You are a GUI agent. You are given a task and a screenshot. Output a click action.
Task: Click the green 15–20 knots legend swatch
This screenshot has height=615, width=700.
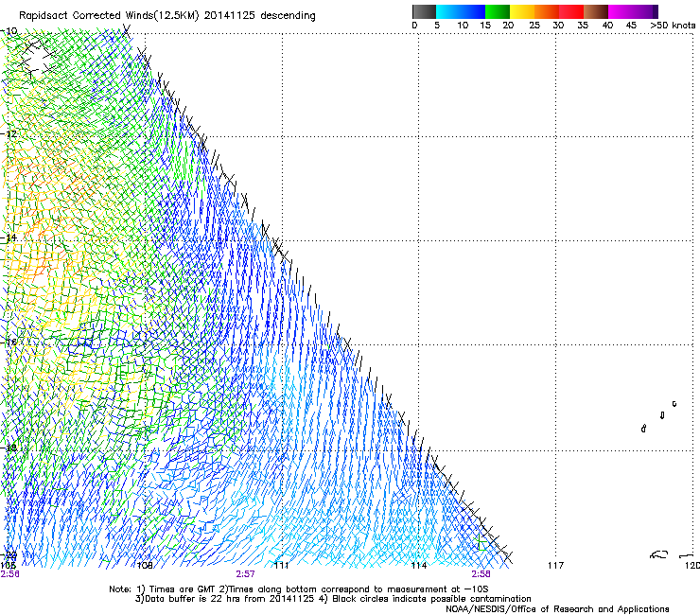click(498, 11)
